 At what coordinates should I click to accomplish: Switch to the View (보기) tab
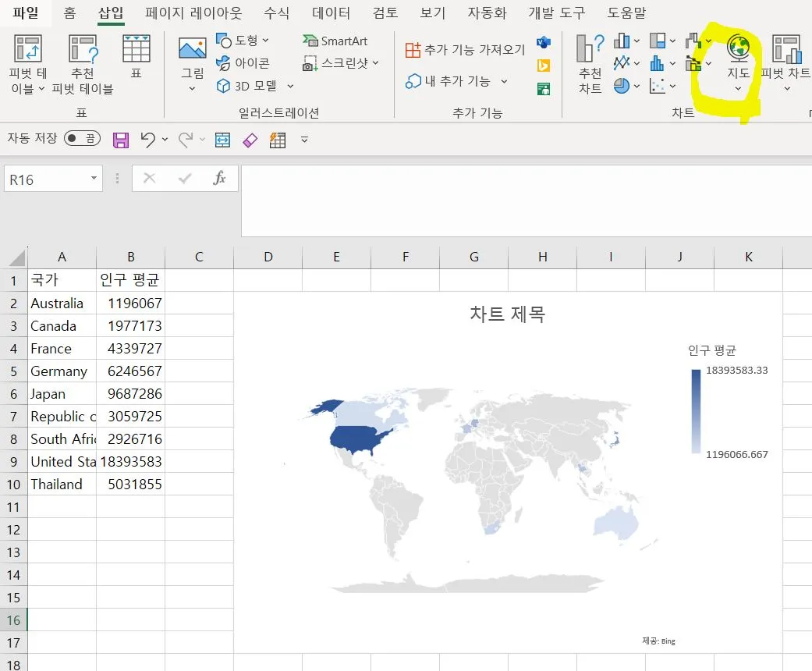432,12
